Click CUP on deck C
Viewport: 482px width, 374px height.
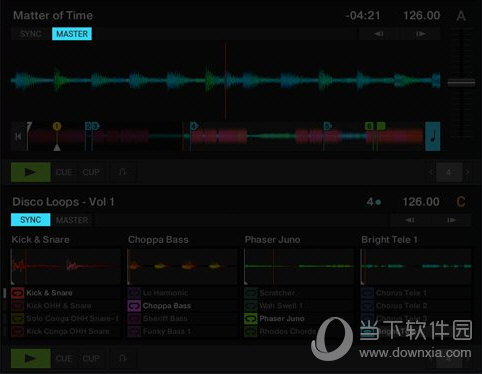tap(91, 358)
